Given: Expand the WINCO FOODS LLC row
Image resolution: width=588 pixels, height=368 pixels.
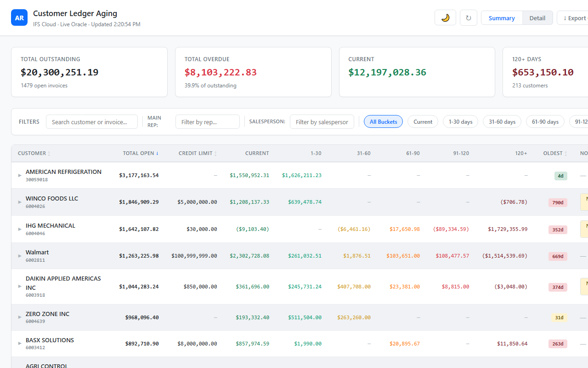Looking at the screenshot, I should click(x=20, y=202).
